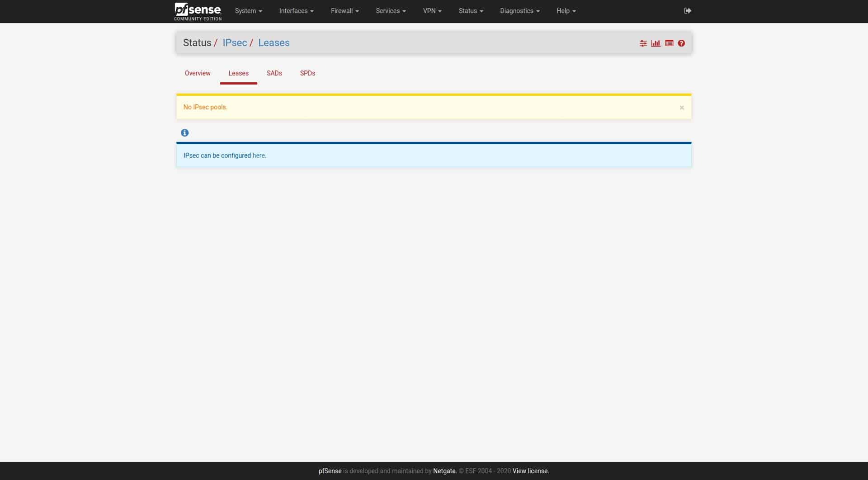
Task: Toggle the blue info icon
Action: 184,133
